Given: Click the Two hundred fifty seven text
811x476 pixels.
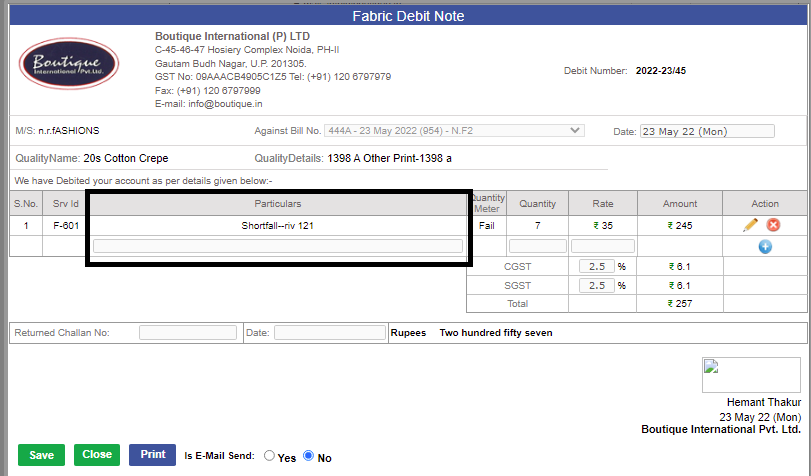Looking at the screenshot, I should pos(496,333).
